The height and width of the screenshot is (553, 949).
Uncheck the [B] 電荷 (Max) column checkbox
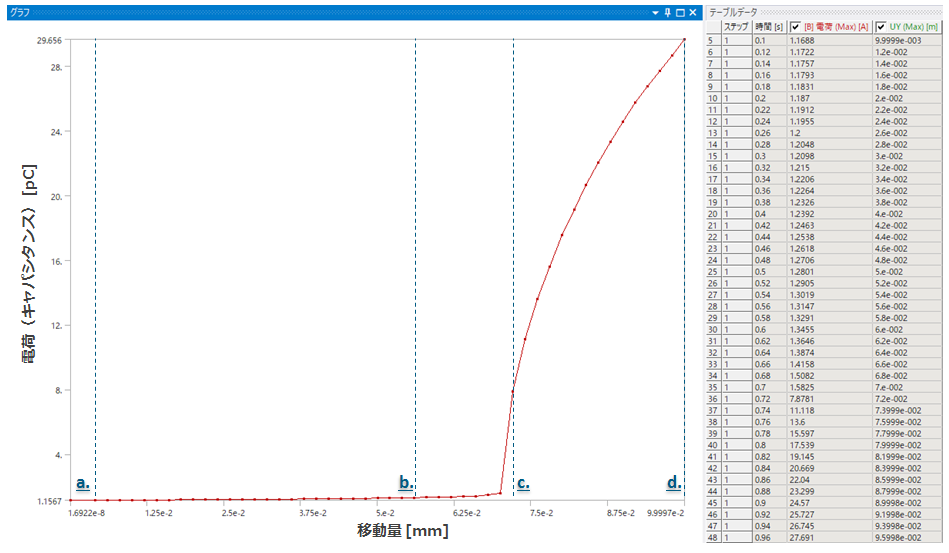pyautogui.click(x=795, y=27)
